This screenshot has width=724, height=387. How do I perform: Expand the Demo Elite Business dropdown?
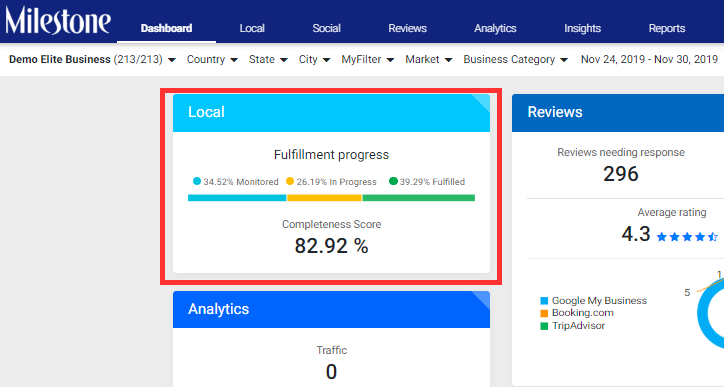pos(92,60)
